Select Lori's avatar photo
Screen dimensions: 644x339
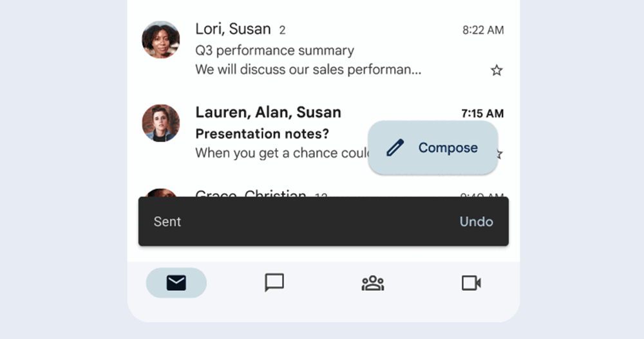(160, 40)
